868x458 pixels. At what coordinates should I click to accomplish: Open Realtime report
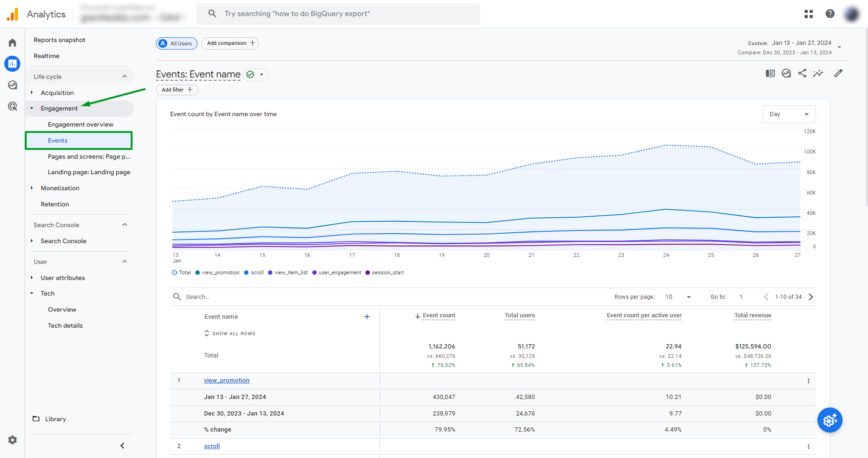click(x=47, y=56)
